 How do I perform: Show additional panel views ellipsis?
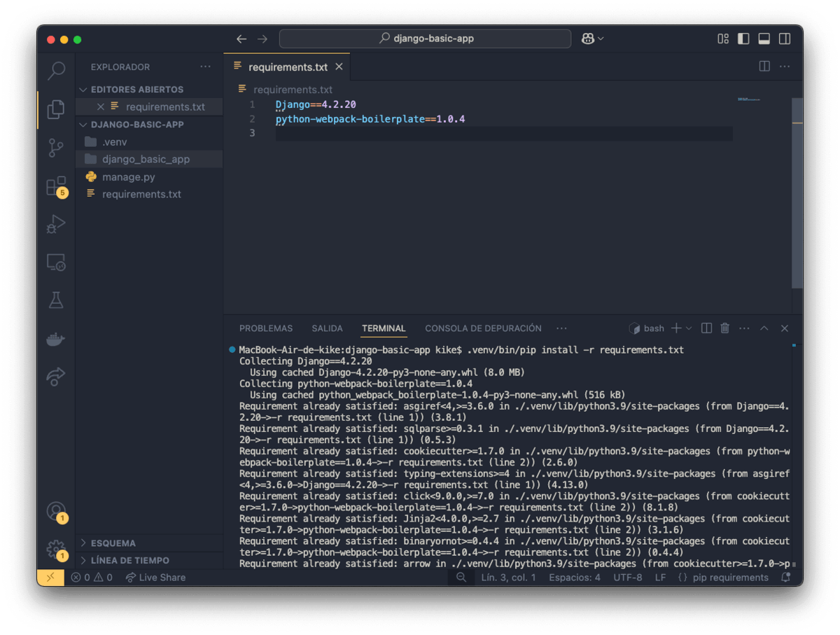(x=561, y=328)
